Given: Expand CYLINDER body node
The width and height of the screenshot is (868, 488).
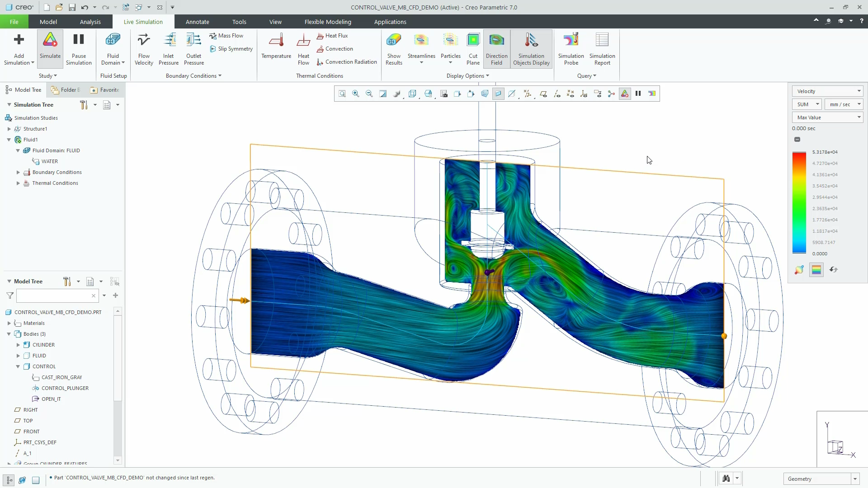Looking at the screenshot, I should click(x=18, y=345).
